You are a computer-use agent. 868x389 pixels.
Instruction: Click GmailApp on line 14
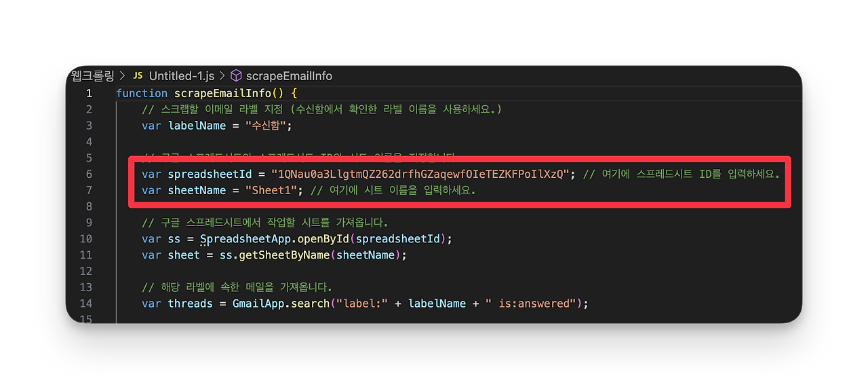coord(258,303)
